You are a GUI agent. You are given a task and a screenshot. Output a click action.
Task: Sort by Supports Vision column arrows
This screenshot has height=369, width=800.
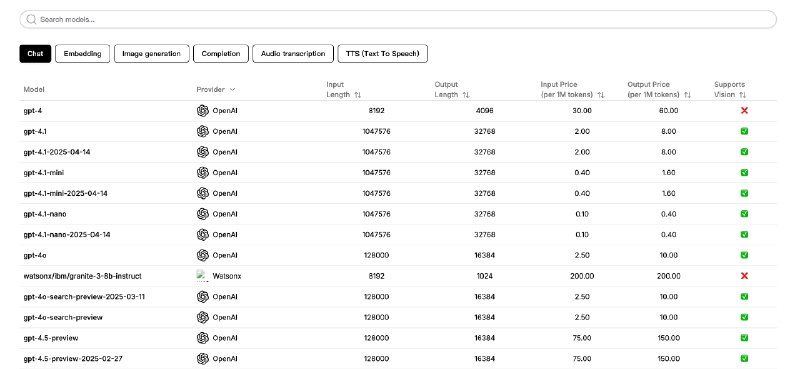[x=742, y=95]
